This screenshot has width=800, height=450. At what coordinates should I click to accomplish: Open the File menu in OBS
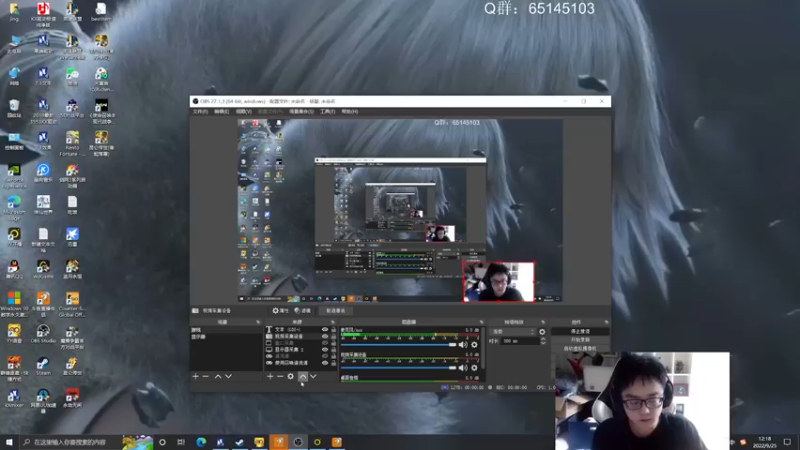point(200,111)
